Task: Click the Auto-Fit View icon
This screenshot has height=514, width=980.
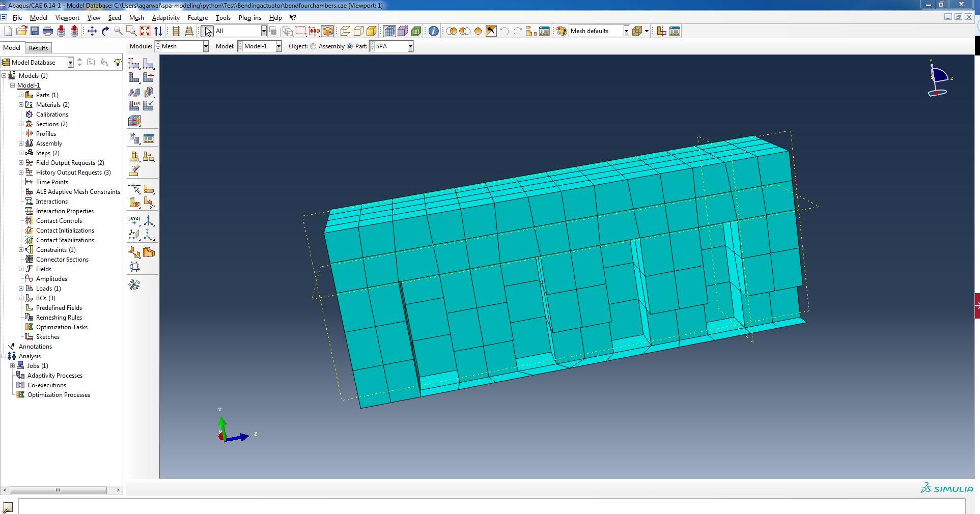Action: click(145, 31)
